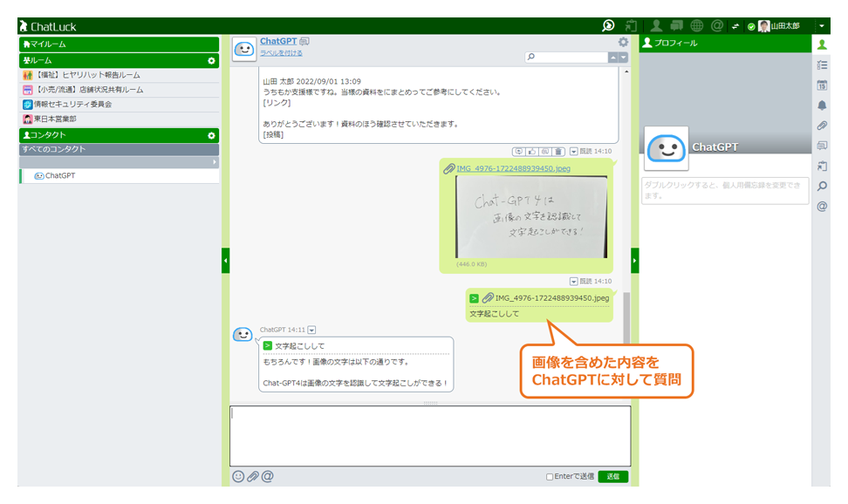Click the chat search input field
The width and height of the screenshot is (848, 504).
tap(566, 57)
